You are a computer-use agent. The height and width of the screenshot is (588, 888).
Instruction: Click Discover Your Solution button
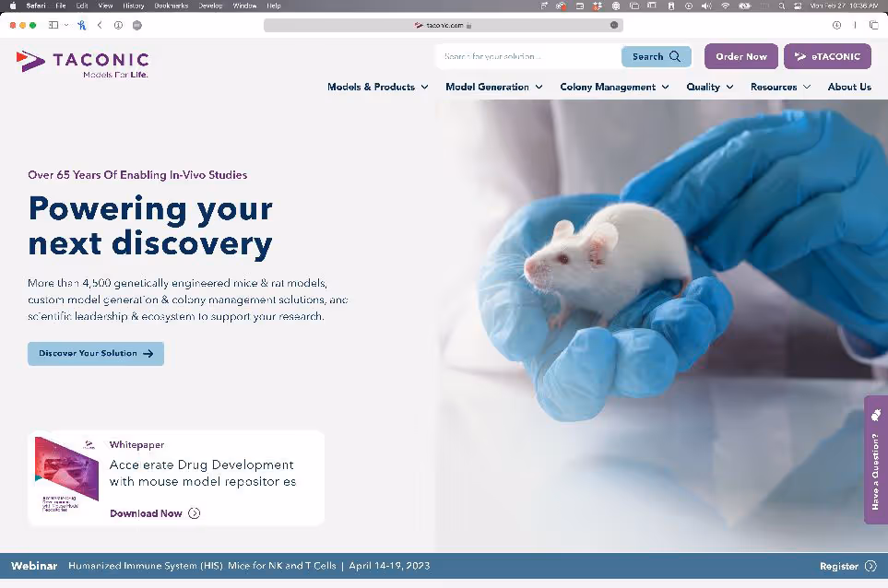96,353
